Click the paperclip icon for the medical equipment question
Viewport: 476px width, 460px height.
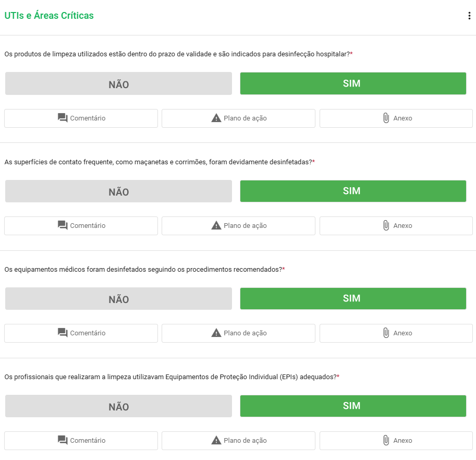click(x=386, y=333)
